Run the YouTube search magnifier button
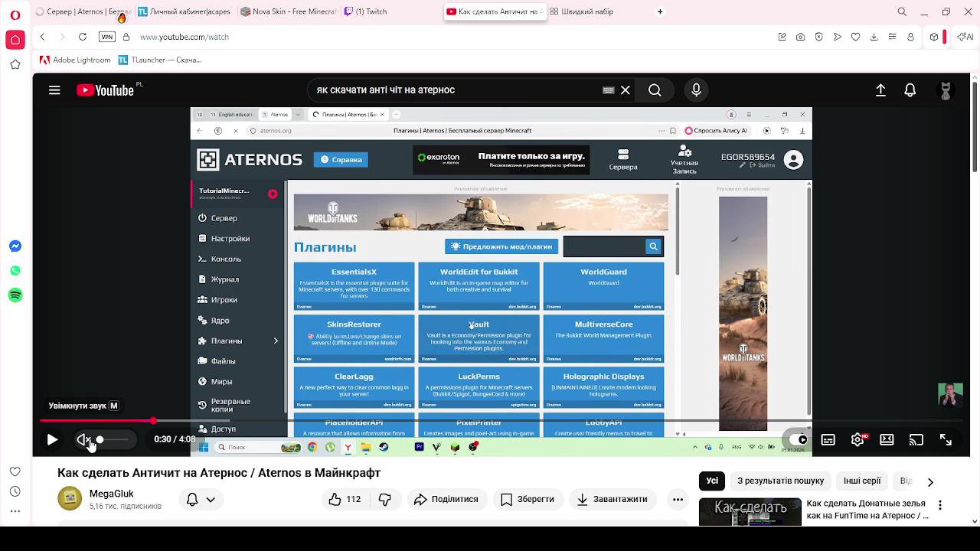Viewport: 980px width, 551px height. pos(655,90)
